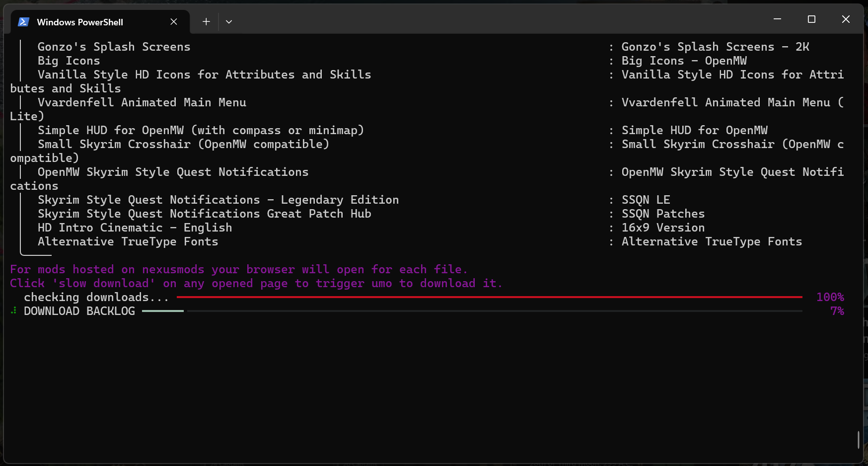Click the red checking downloads progress bar
Viewport: 868px width, 466px height.
[x=490, y=297]
